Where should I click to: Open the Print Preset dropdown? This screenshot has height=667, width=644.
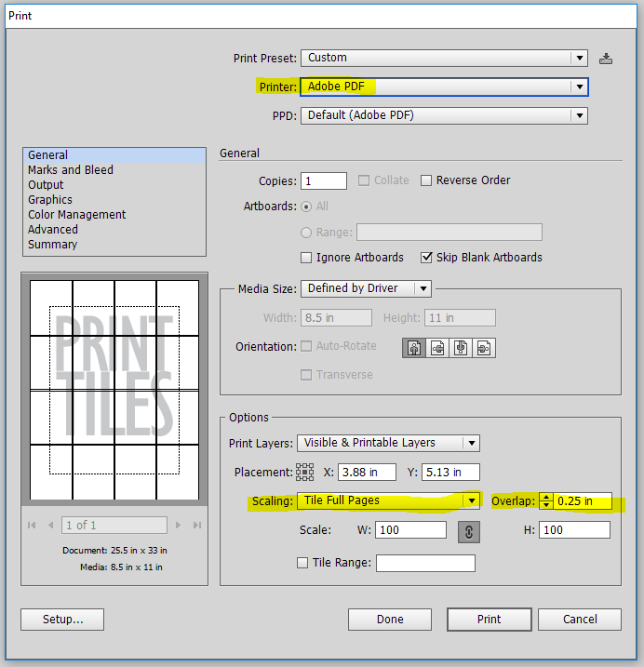[x=444, y=58]
